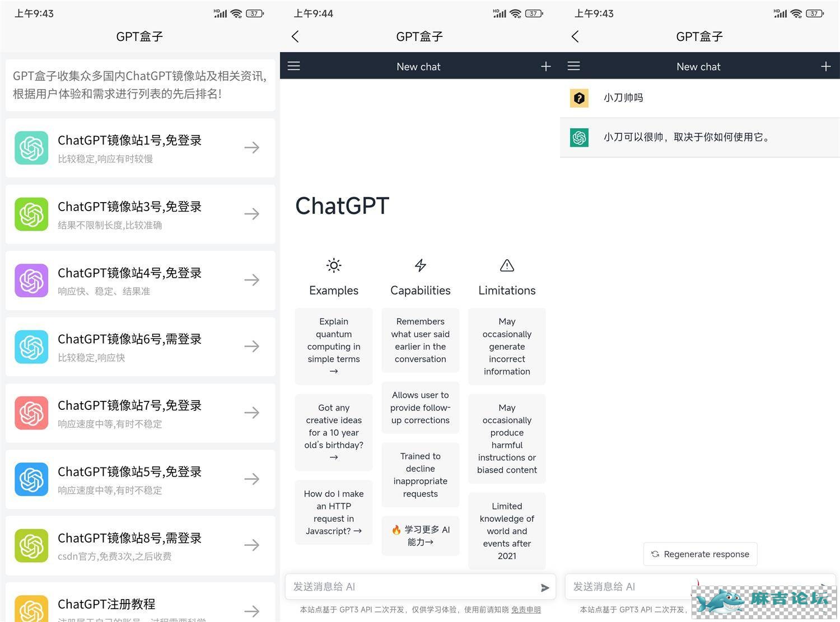Open arrow for ChatGPT注册教程 row

(x=252, y=611)
